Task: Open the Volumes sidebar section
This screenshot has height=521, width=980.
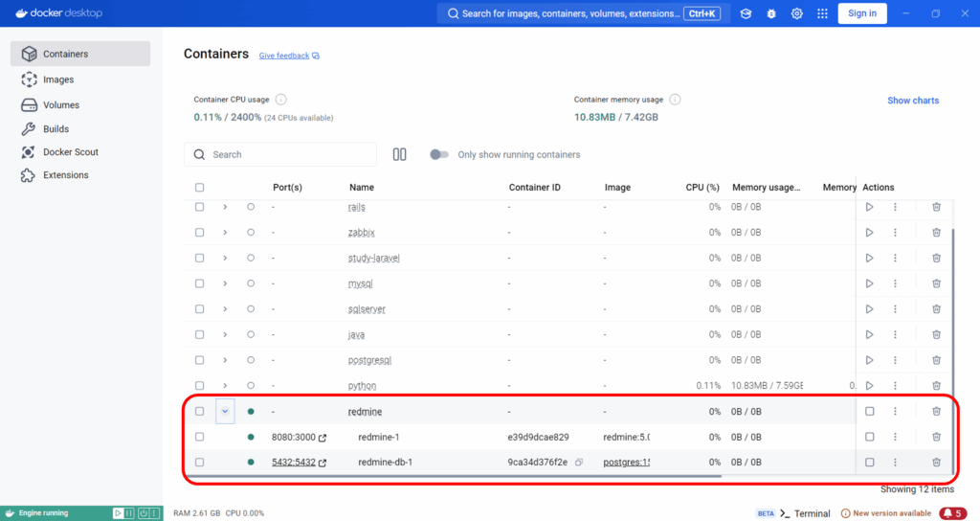Action: [61, 104]
